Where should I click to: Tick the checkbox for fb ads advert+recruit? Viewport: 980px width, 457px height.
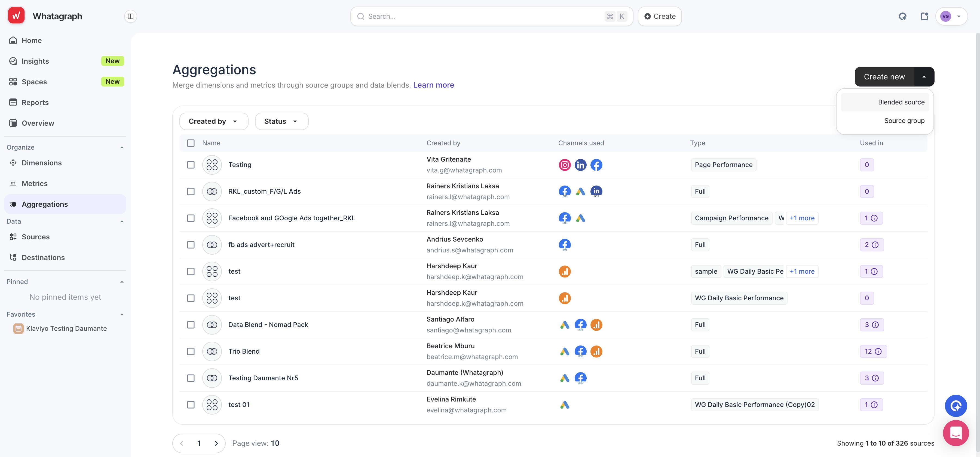[x=191, y=245]
